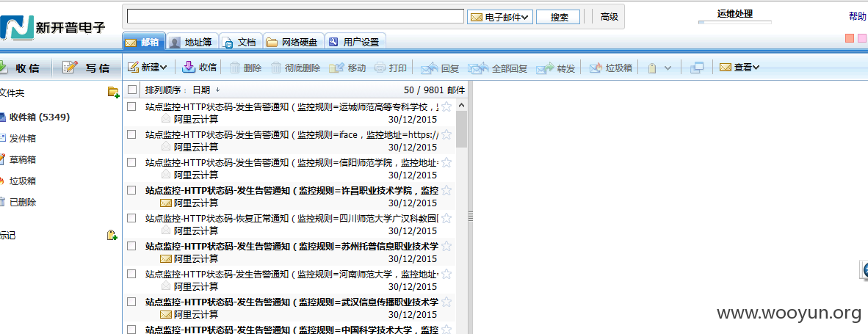Click the 全部回复 reply-all icon

point(478,68)
